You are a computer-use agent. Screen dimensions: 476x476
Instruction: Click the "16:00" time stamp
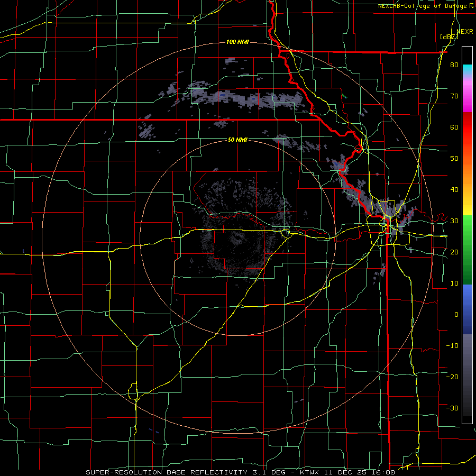pyautogui.click(x=383, y=472)
